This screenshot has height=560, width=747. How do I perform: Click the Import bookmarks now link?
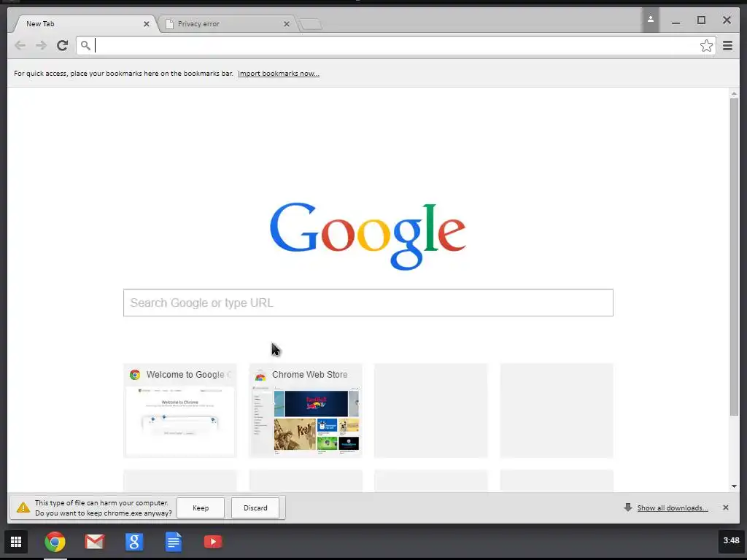tap(279, 74)
